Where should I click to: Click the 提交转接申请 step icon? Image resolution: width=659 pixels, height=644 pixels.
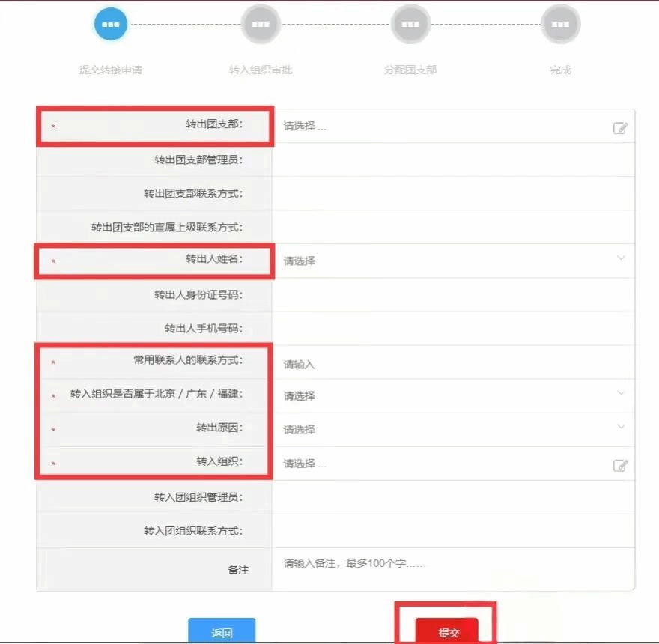(111, 24)
